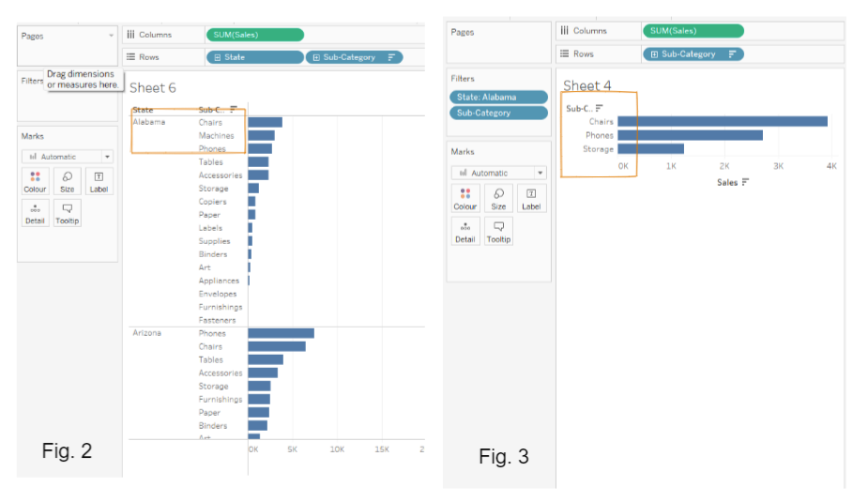Click the SUM(Sales) pill in Sheet 4 columns
Image resolution: width=868 pixels, height=502 pixels.
coord(693,31)
